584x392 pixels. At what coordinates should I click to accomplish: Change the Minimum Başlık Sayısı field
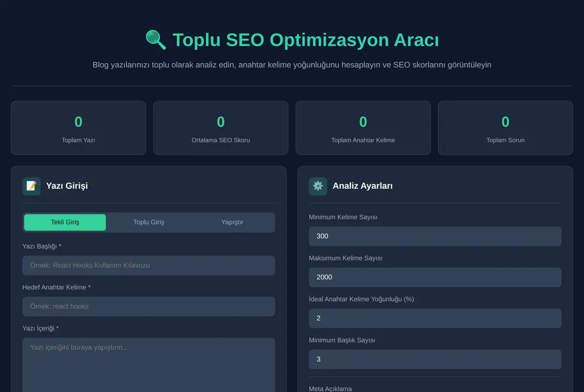[x=435, y=359]
